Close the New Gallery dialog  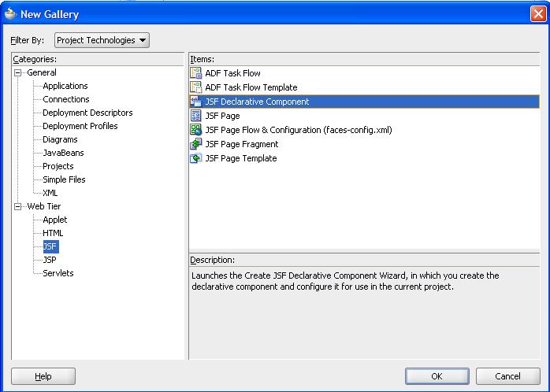click(537, 14)
